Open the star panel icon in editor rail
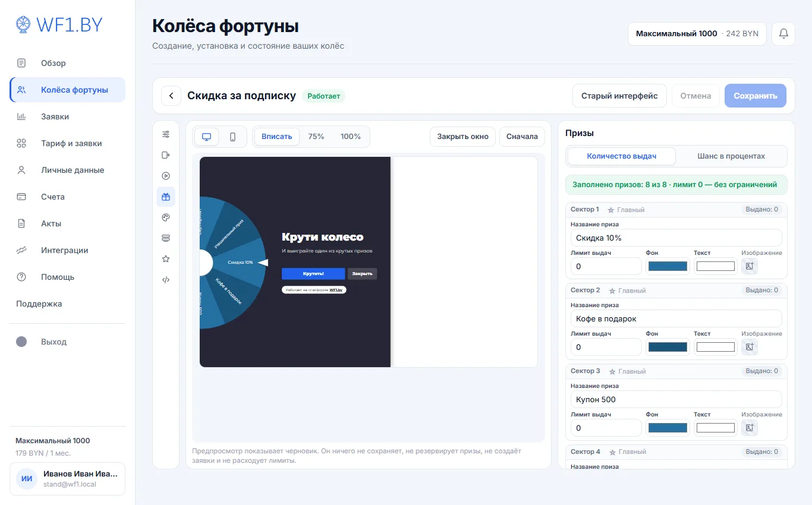Screen dimensions: 812x505 [166, 259]
